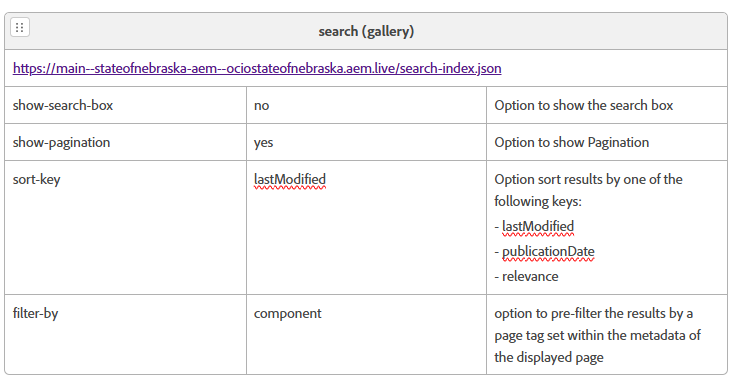The height and width of the screenshot is (388, 741).
Task: Open the search-index.json hyperlink
Action: (257, 69)
